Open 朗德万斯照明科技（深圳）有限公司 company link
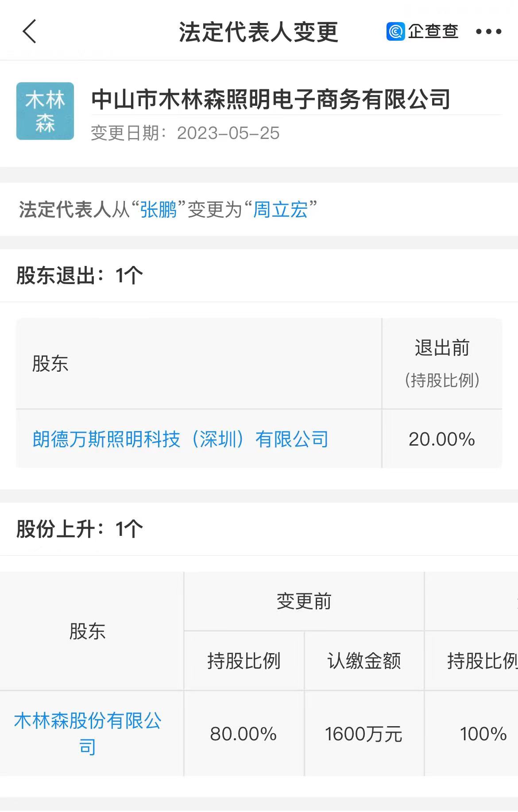The image size is (518, 812). click(x=181, y=439)
